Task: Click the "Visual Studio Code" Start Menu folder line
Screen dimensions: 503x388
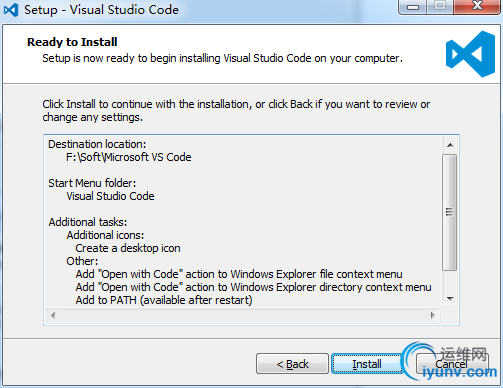Action: click(110, 196)
